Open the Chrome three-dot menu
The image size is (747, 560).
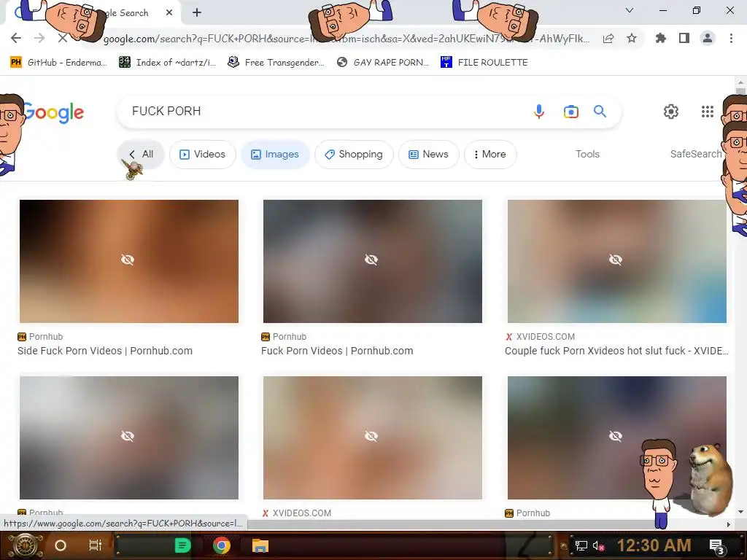pos(731,38)
